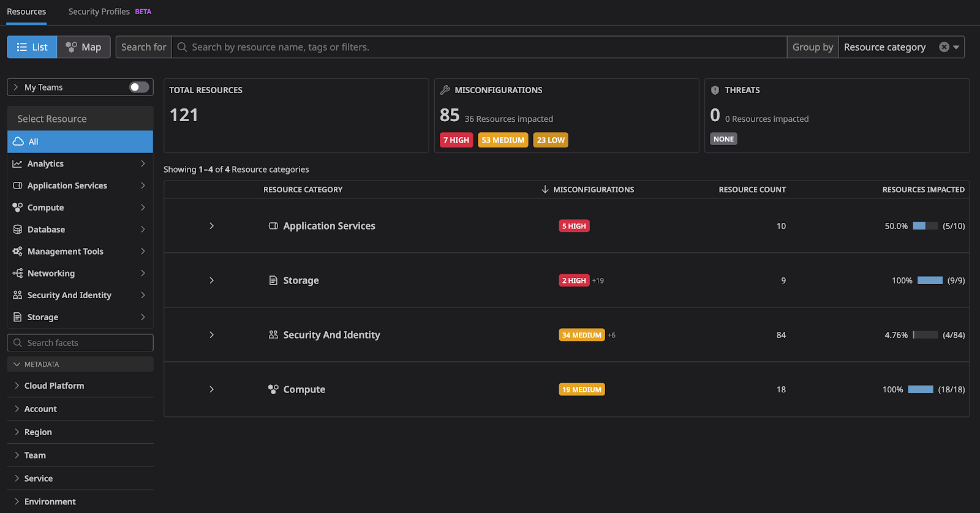The width and height of the screenshot is (980, 513).
Task: Click the Security And Identity sidebar icon
Action: (x=17, y=295)
